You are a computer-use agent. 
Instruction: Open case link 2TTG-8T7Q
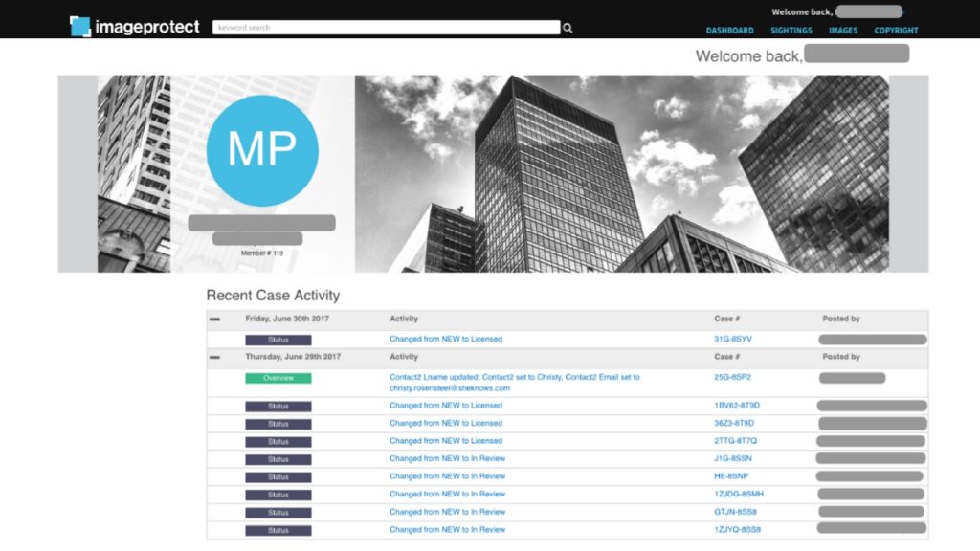pos(735,441)
